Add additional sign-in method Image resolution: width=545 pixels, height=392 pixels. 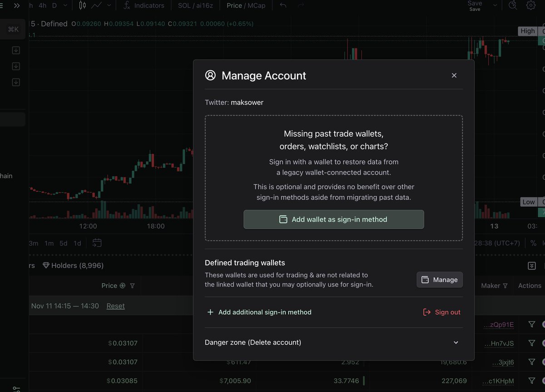(x=259, y=312)
